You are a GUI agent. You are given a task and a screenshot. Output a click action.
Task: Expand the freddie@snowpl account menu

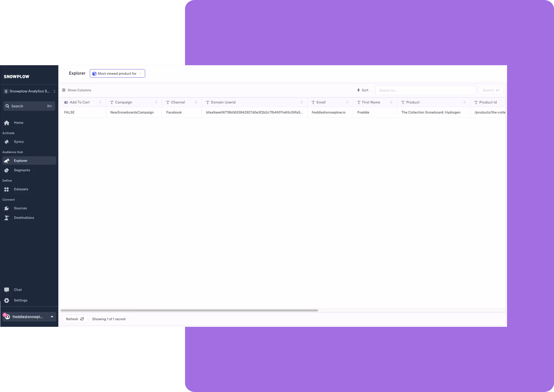click(29, 317)
